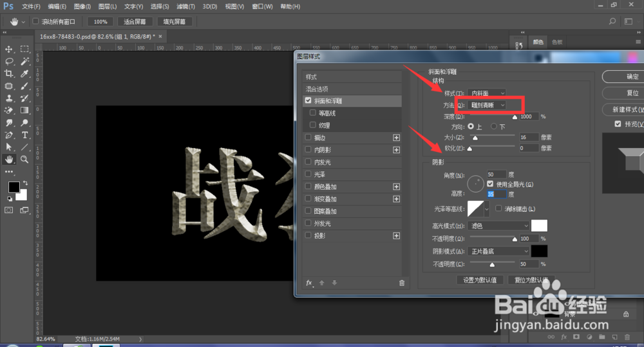Select the Eraser tool
This screenshot has height=347, width=644.
[8, 111]
